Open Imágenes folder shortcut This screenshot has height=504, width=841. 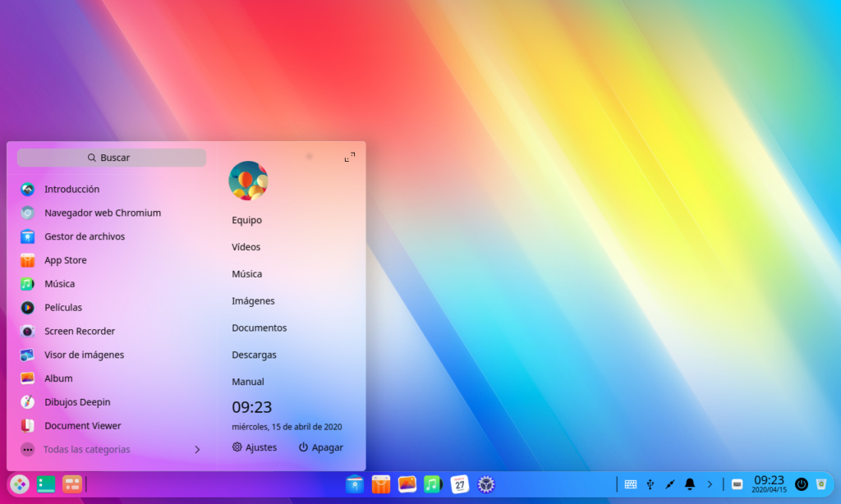(x=253, y=300)
